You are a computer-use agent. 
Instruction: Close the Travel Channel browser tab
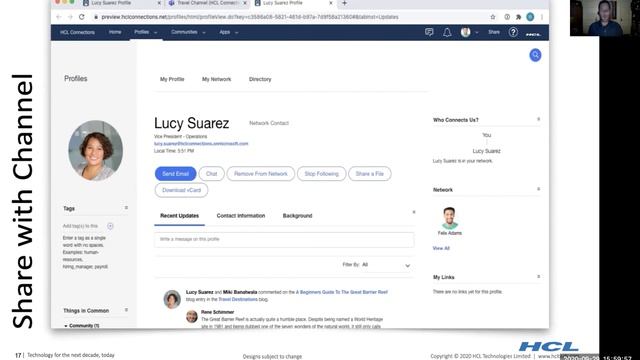pyautogui.click(x=245, y=3)
